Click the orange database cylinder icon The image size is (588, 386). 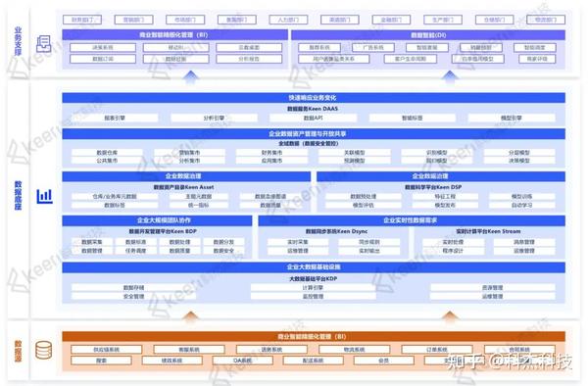coord(43,350)
